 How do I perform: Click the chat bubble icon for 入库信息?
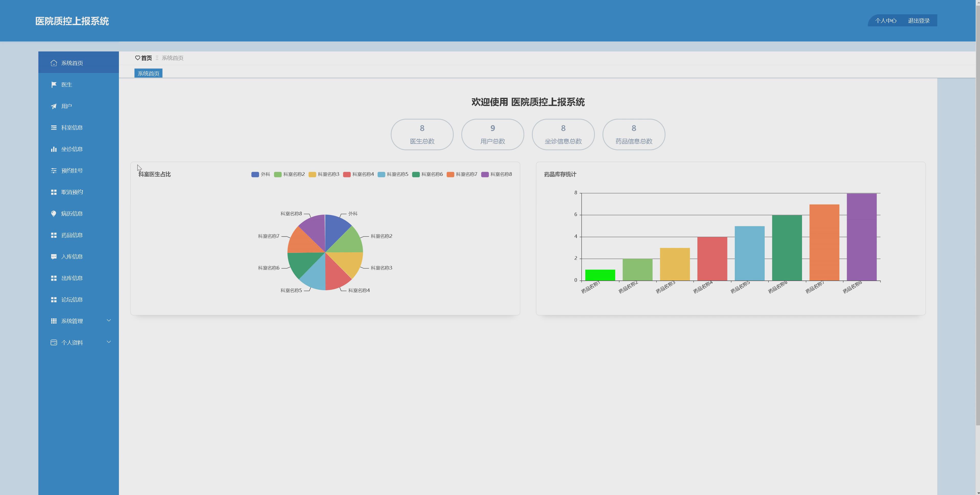click(54, 256)
